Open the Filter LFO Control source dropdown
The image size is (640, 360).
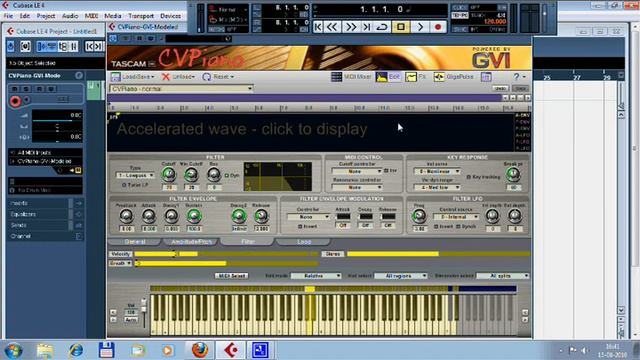[x=456, y=217]
